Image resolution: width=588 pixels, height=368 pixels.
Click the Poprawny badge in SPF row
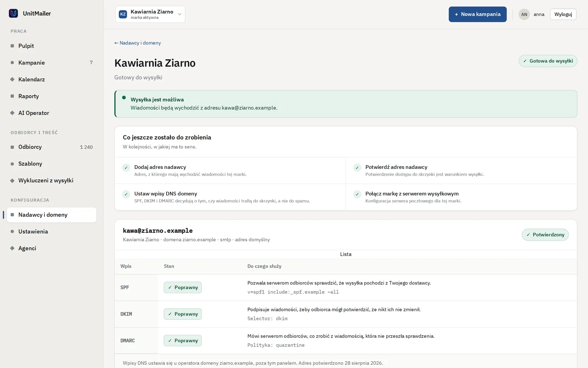[x=183, y=287]
